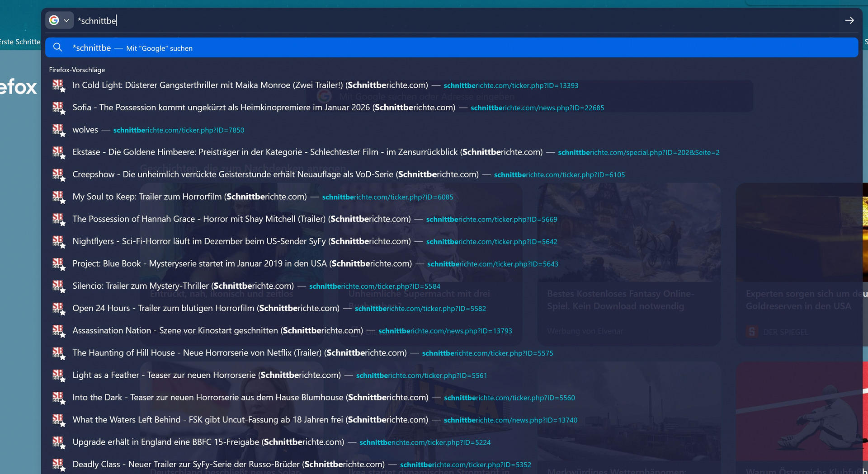Open 'Ekstase - Die Goldene Himbeere' suggestion

(452, 152)
